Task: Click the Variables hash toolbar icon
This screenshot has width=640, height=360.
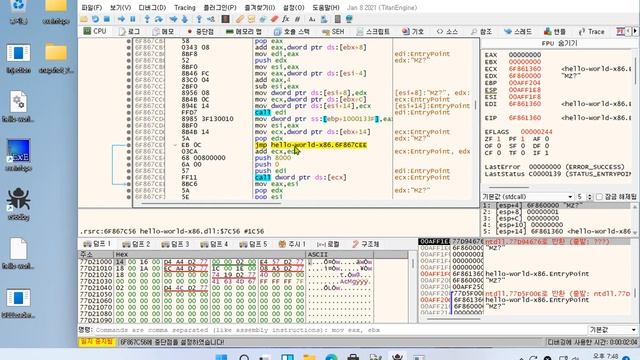Action: (x=297, y=19)
